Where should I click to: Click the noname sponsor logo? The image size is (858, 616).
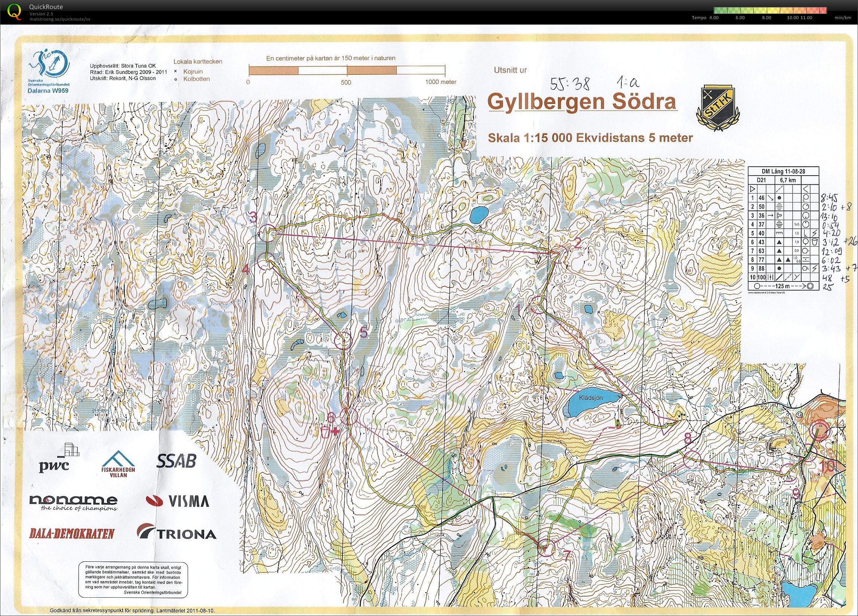tap(73, 503)
